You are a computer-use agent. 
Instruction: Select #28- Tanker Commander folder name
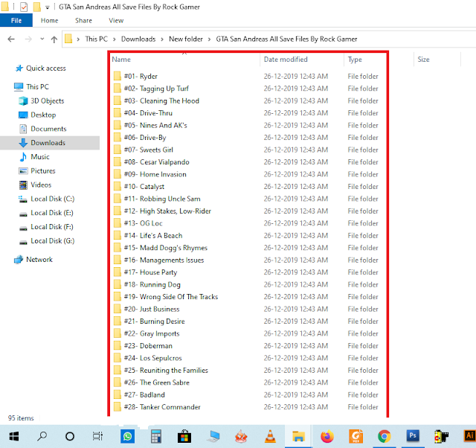162,406
